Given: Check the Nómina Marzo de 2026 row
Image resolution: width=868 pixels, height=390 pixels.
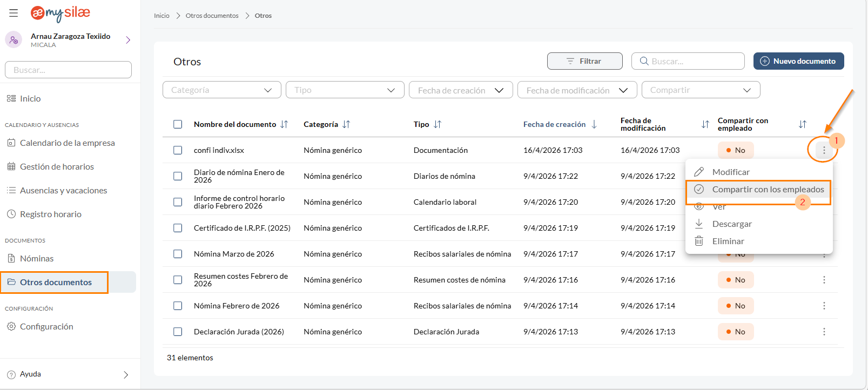Looking at the screenshot, I should [x=178, y=254].
